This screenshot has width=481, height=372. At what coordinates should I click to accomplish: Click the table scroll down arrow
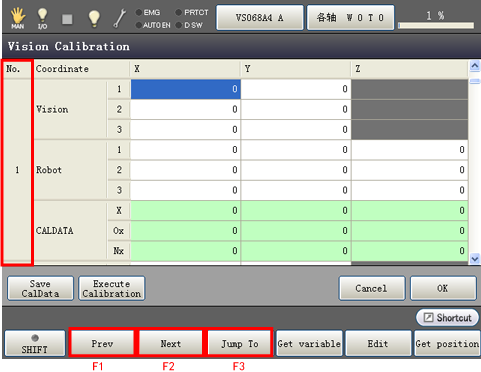click(475, 258)
